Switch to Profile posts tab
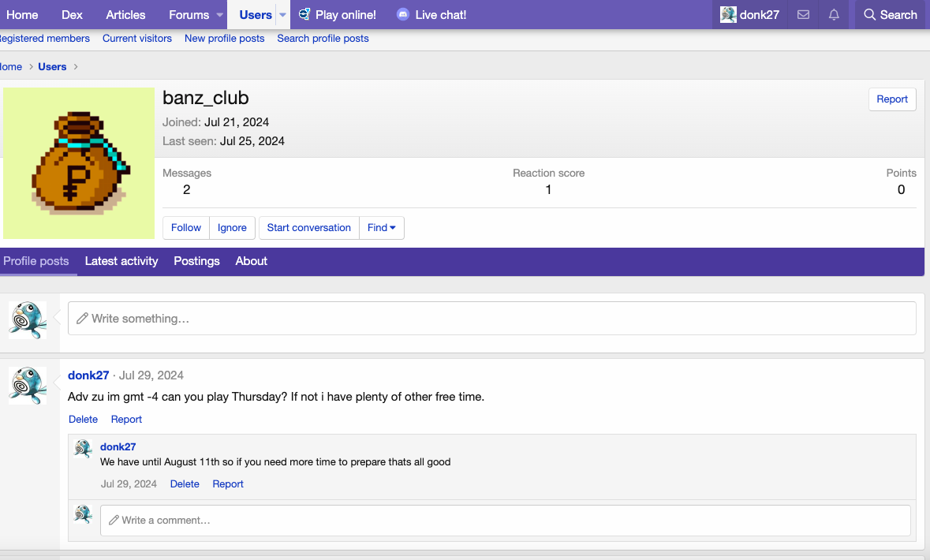This screenshot has width=930, height=560. point(36,261)
